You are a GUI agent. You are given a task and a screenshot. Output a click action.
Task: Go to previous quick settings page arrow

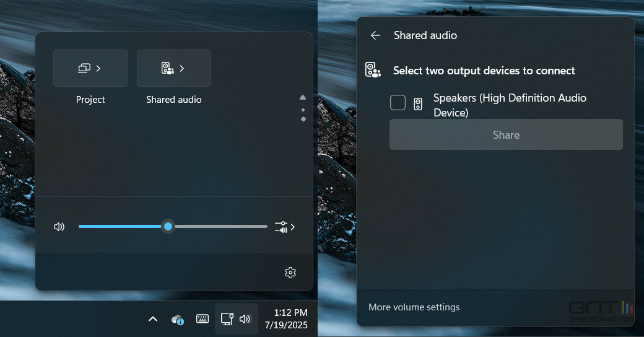coord(303,98)
